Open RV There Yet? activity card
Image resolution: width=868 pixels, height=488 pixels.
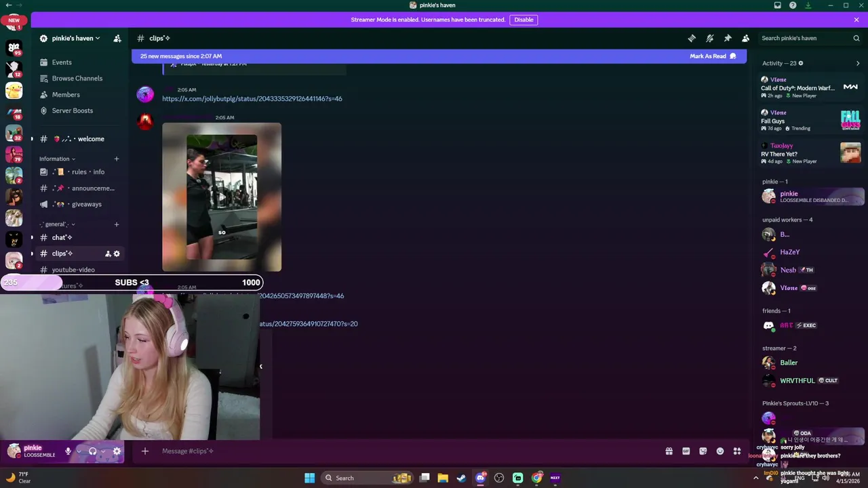pyautogui.click(x=810, y=154)
